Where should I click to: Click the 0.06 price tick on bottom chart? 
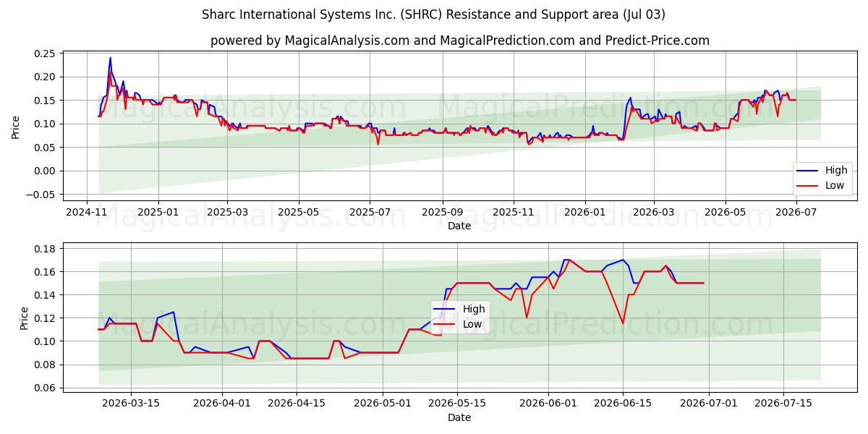[45, 388]
